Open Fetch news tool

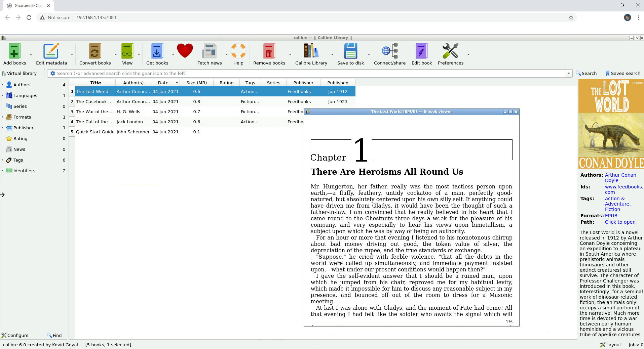click(x=209, y=51)
